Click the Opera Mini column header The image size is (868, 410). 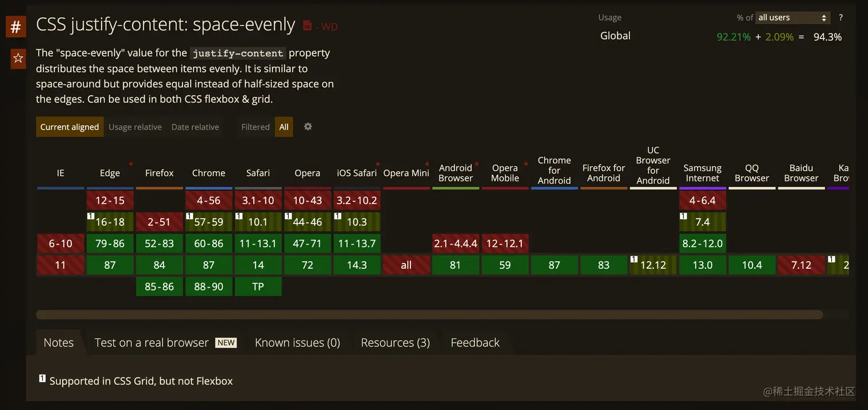(406, 173)
